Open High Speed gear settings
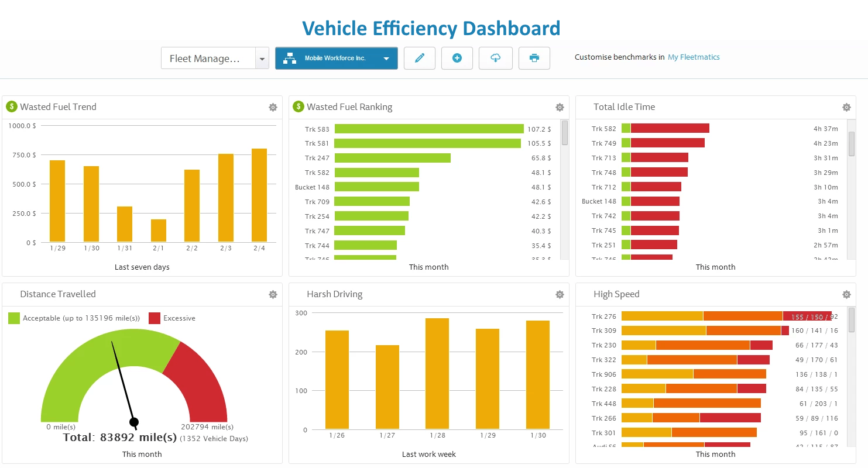868x468 pixels. pos(846,295)
